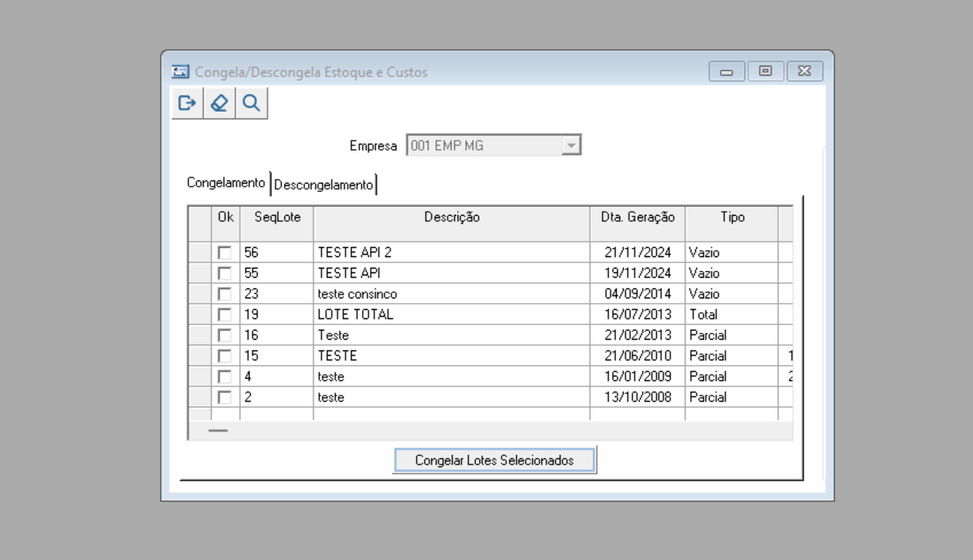Minimize the Congela/Descongela window
973x560 pixels.
click(x=727, y=71)
